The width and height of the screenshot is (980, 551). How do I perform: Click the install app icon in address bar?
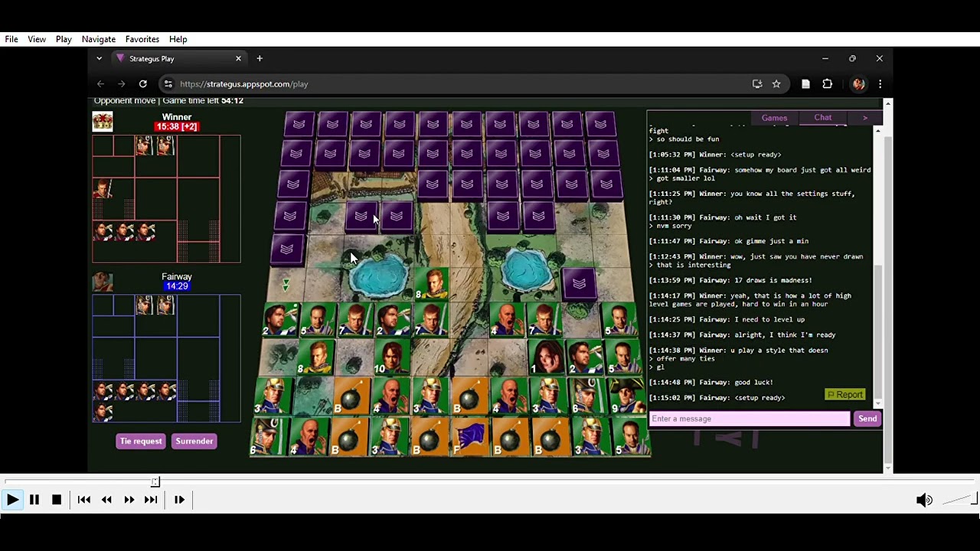click(x=757, y=84)
